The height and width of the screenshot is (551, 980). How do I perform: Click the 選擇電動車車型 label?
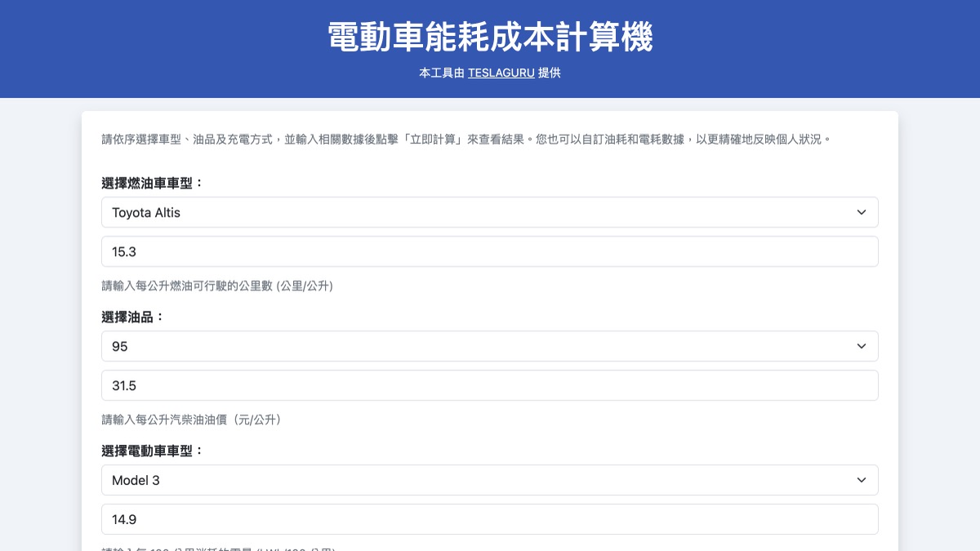tap(153, 451)
